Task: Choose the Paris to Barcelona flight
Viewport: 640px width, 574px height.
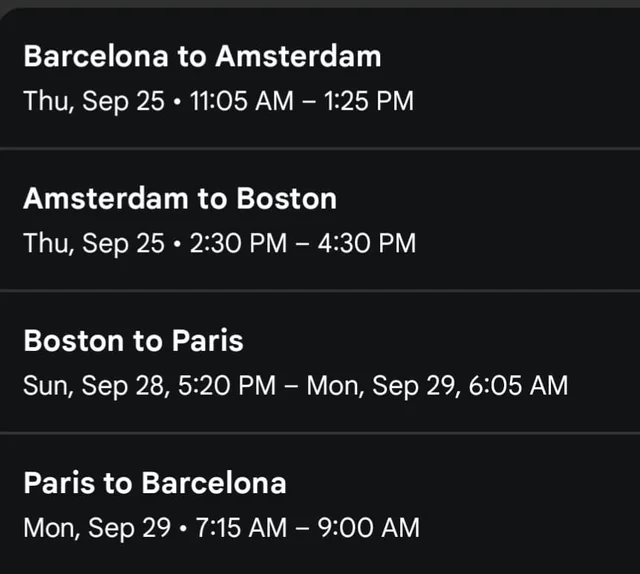Action: coord(155,484)
